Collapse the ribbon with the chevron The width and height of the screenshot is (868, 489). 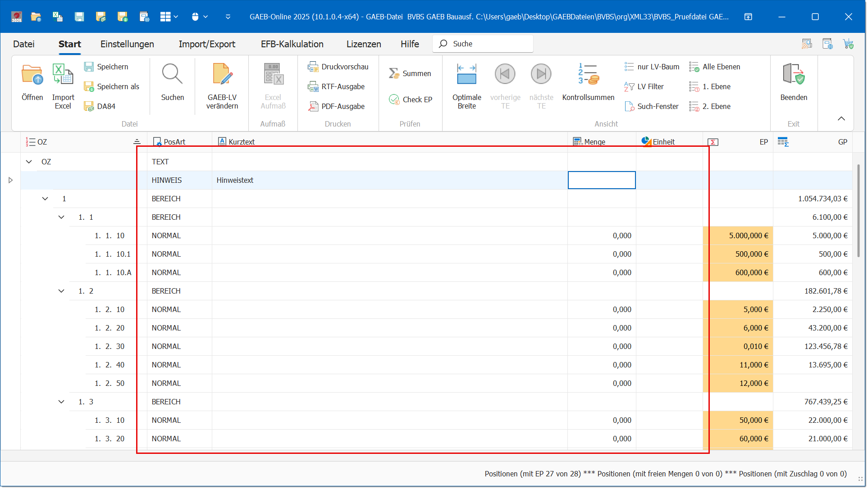point(841,118)
